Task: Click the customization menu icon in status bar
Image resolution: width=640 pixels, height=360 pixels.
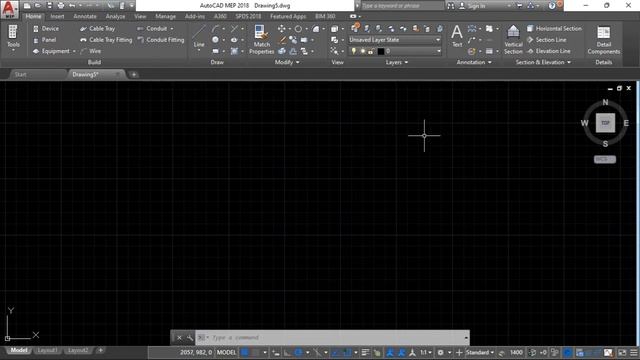Action: click(633, 352)
